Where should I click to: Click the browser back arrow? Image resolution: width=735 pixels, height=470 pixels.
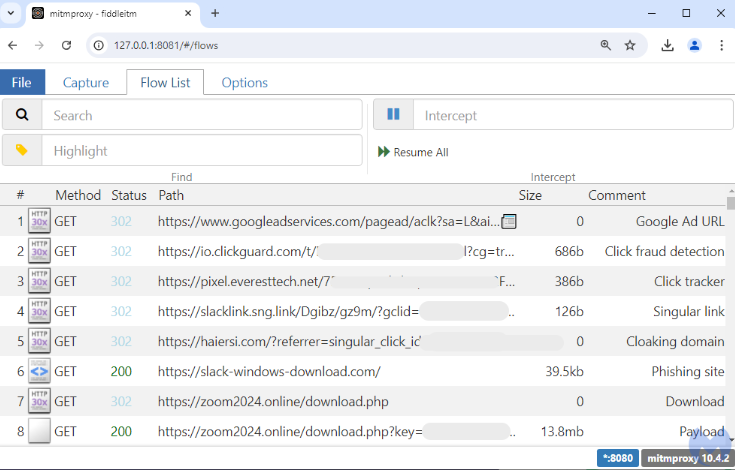(x=13, y=45)
